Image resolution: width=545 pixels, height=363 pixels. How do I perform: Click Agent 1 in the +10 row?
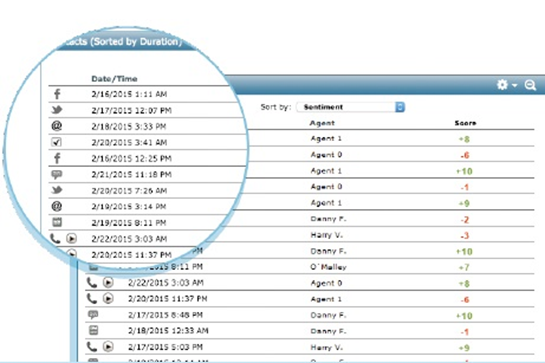326,171
